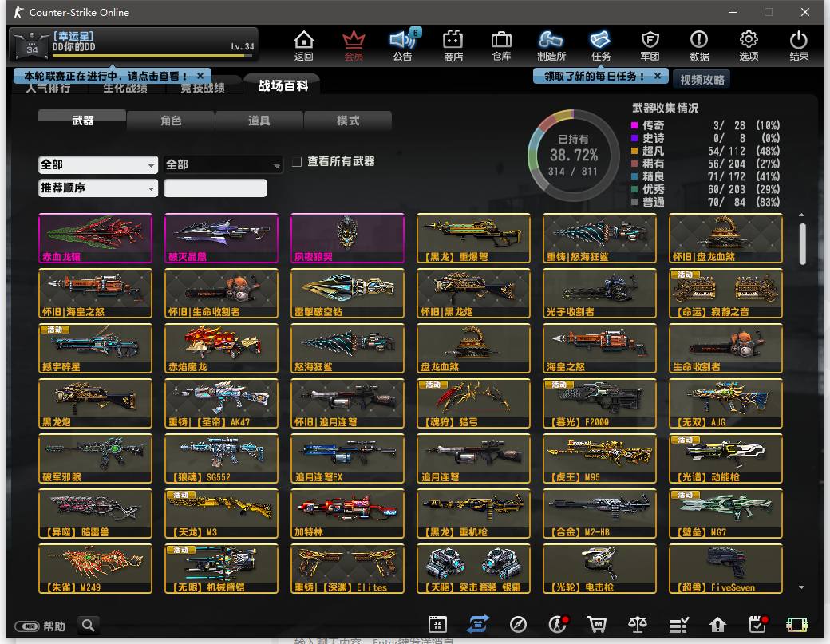
Task: Click the 帮助 help label
Action: 54,626
